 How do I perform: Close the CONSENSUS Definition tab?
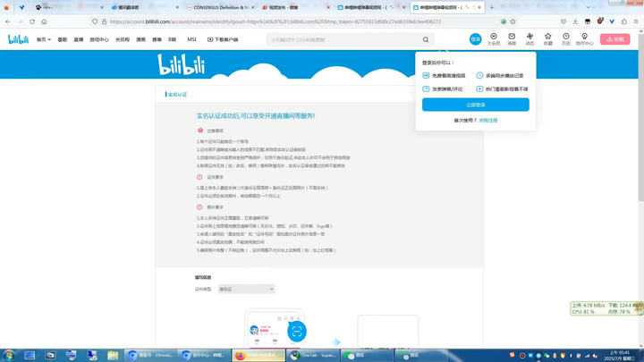(252, 7)
